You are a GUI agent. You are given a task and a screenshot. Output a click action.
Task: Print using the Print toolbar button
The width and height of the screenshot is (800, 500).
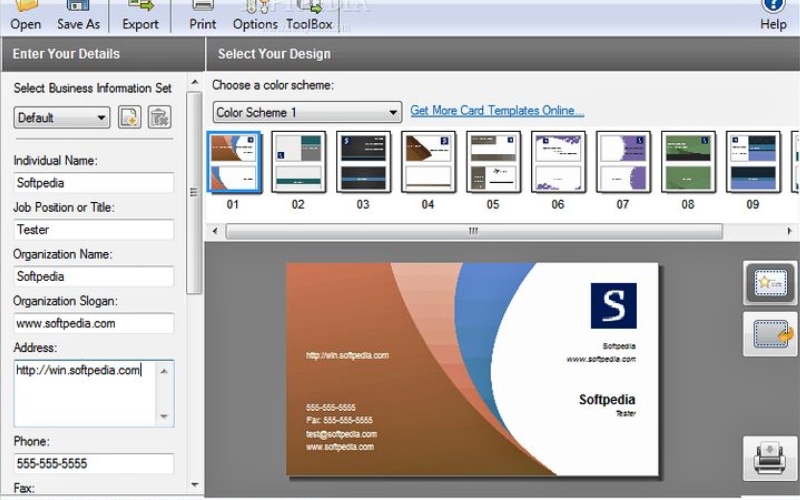(x=203, y=16)
